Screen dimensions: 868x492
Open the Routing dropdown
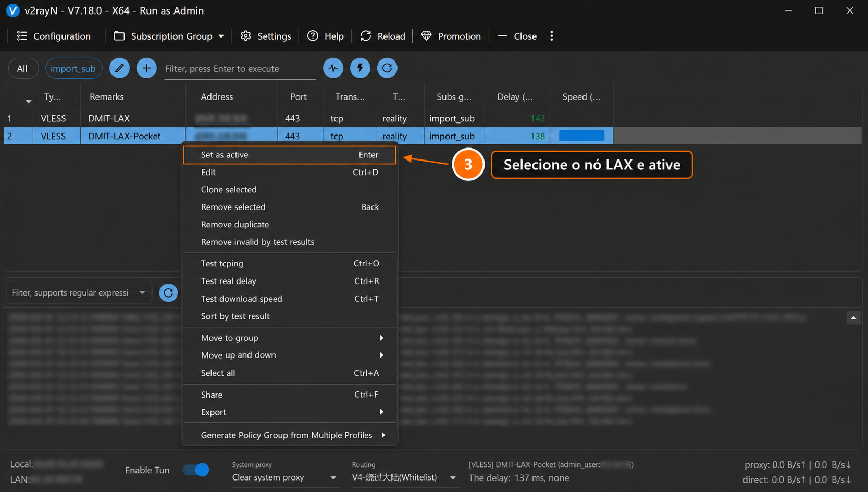404,477
